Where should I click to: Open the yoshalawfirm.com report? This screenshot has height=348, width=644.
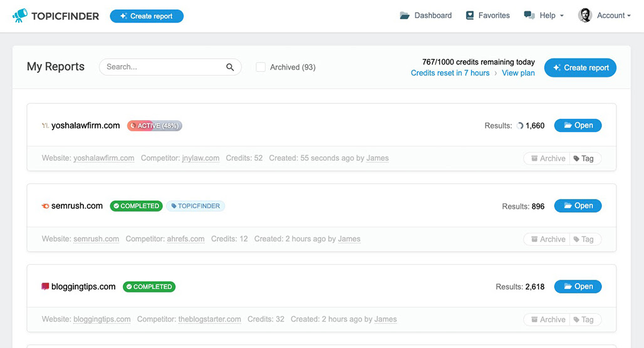click(578, 126)
